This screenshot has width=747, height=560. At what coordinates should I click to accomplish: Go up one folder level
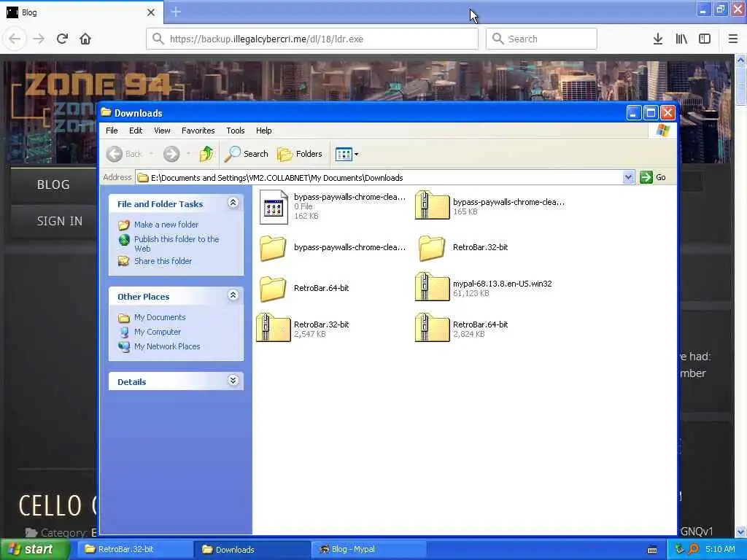click(x=206, y=154)
